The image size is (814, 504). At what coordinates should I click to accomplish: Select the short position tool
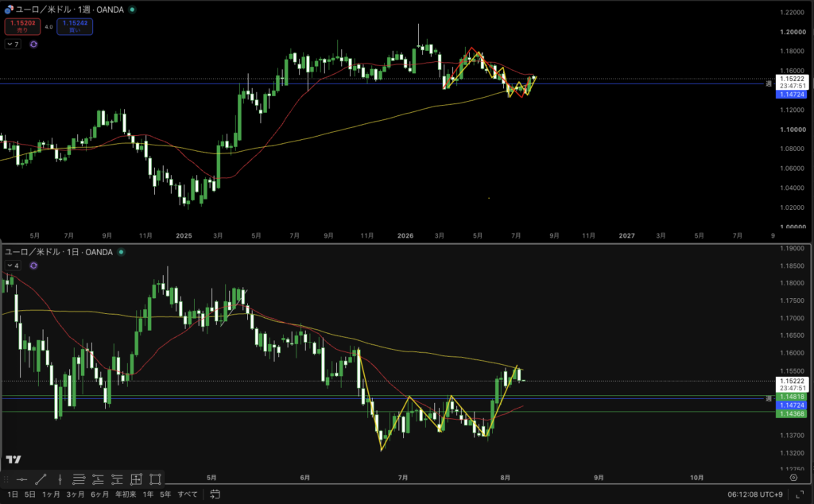tap(117, 479)
